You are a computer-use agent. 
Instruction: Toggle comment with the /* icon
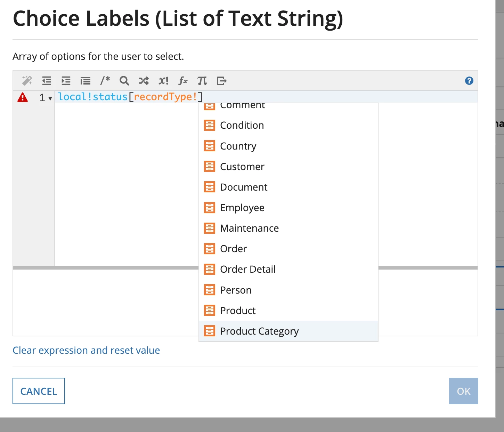(x=105, y=81)
